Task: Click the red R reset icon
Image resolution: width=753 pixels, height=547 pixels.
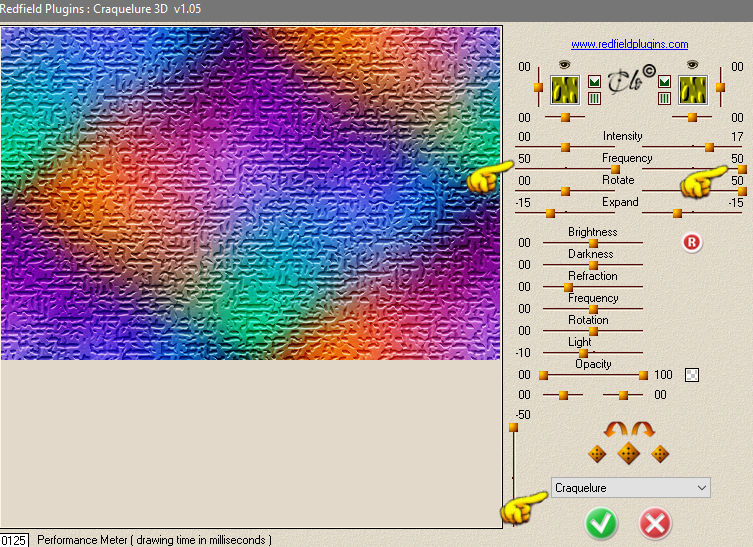Action: coord(692,242)
